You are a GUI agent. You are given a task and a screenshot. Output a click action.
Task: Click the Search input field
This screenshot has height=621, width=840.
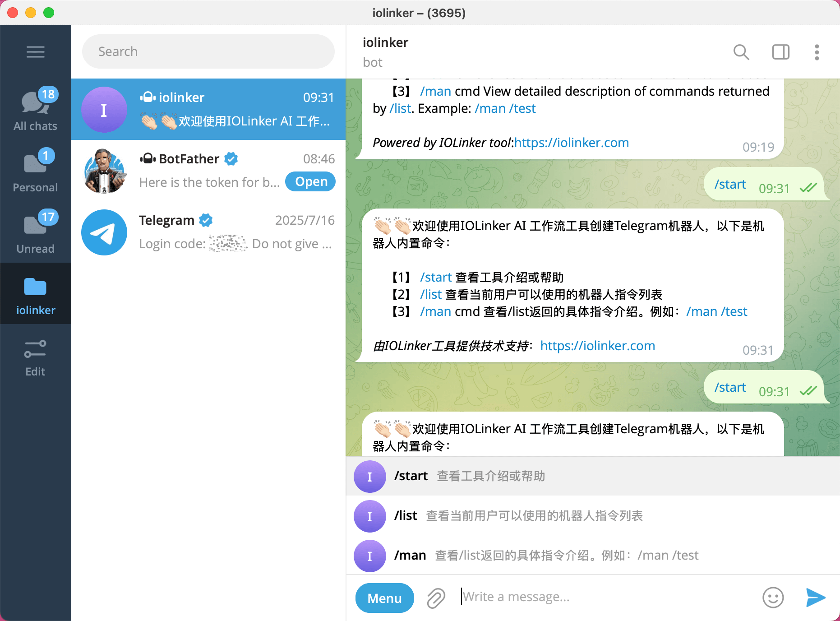click(208, 51)
